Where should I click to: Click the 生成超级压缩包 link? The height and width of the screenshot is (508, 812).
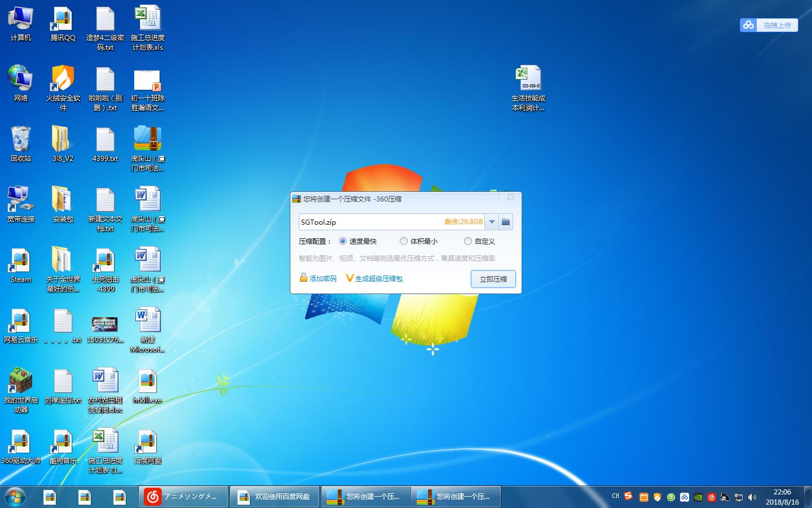click(378, 278)
